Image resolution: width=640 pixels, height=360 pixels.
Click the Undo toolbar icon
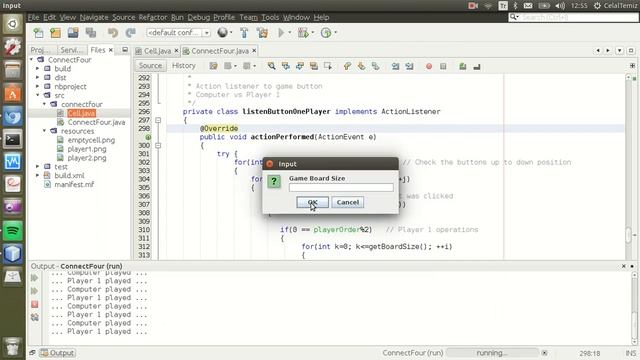[x=113, y=33]
